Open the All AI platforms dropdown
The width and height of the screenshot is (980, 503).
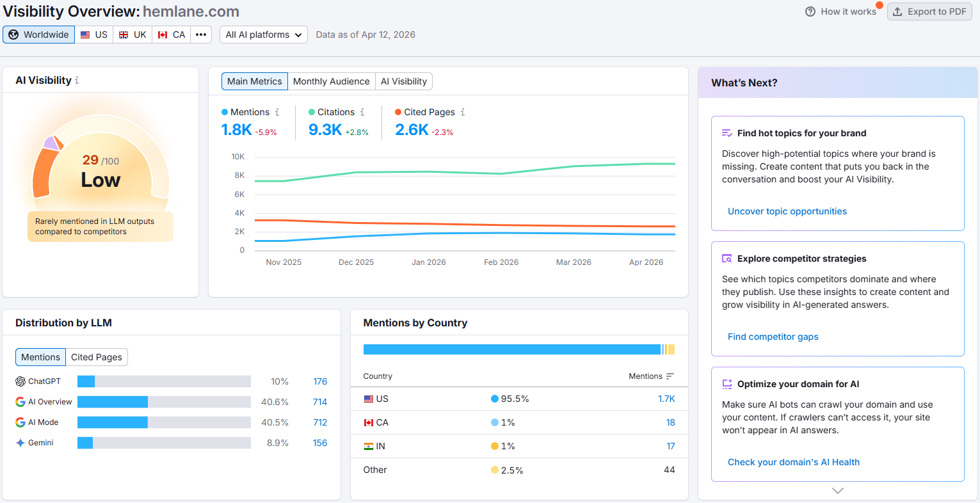(x=262, y=35)
